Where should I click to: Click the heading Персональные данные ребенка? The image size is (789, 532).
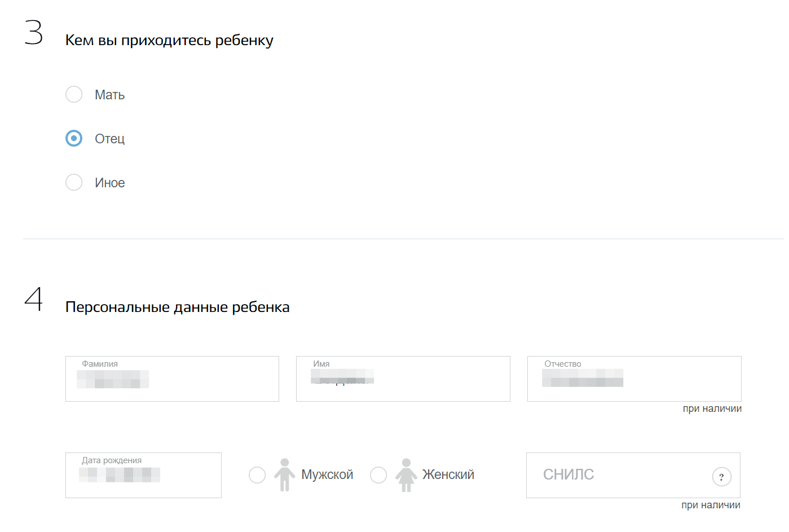point(177,307)
